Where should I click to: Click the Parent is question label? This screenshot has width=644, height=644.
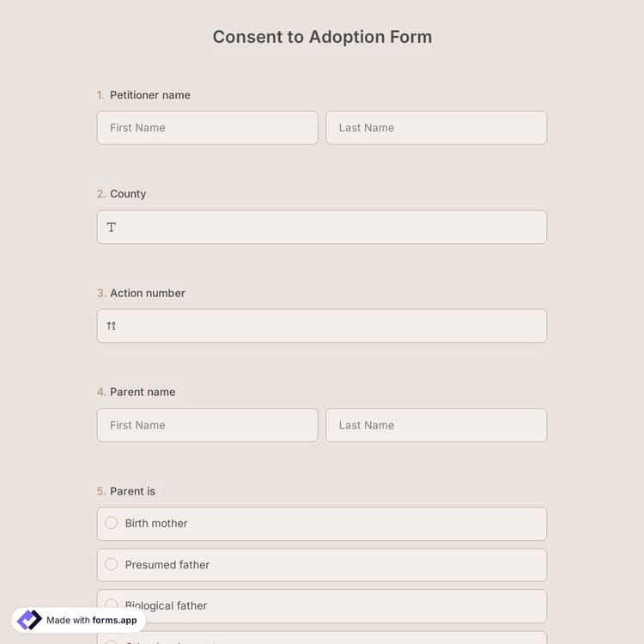pyautogui.click(x=132, y=491)
